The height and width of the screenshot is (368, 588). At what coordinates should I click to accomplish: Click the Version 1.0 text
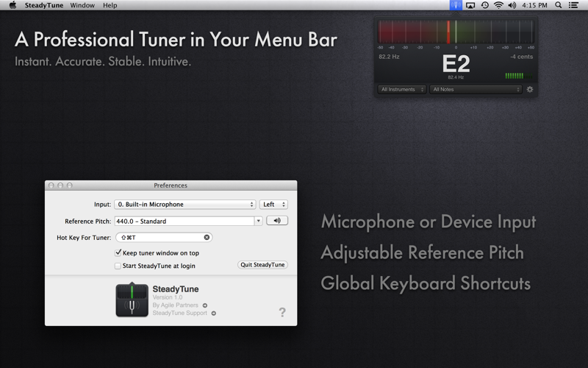click(168, 297)
